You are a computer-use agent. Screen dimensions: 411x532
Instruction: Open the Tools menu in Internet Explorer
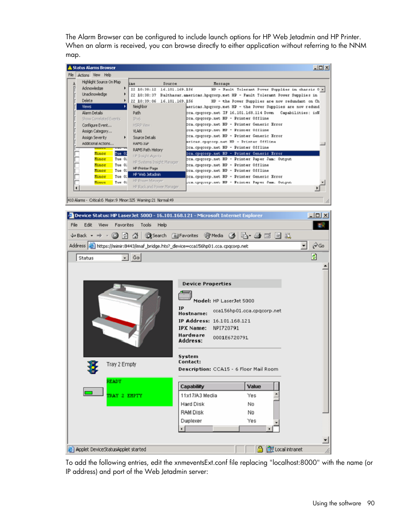(x=146, y=225)
